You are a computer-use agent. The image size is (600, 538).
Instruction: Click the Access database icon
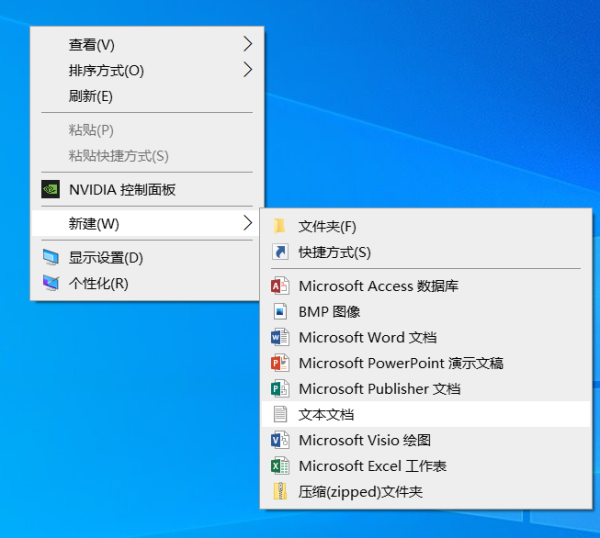pyautogui.click(x=280, y=286)
